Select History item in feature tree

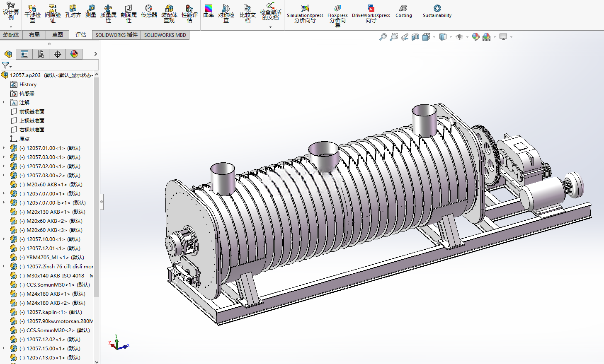tap(28, 84)
